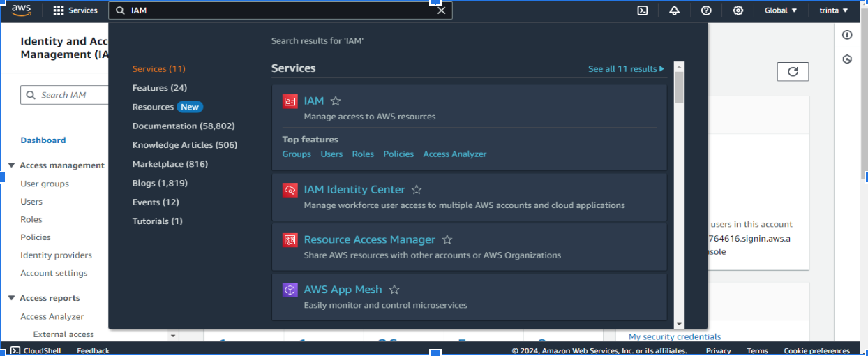Collapse the Access management section
Image resolution: width=868 pixels, height=356 pixels.
pyautogui.click(x=12, y=165)
